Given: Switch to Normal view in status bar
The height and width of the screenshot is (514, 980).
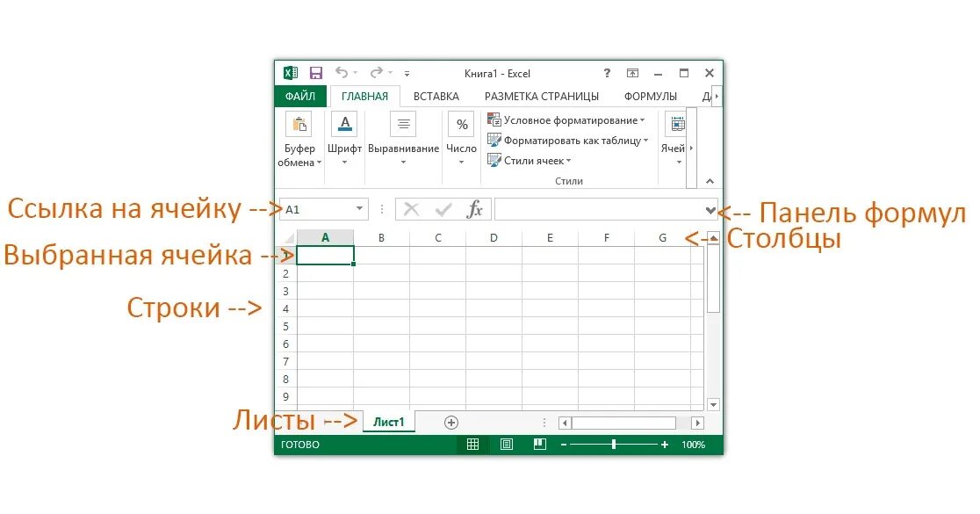Looking at the screenshot, I should click(x=472, y=444).
